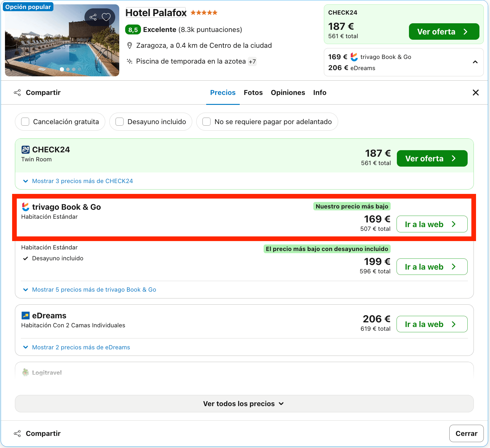
Task: Click the top Compartir link
Action: [x=43, y=92]
